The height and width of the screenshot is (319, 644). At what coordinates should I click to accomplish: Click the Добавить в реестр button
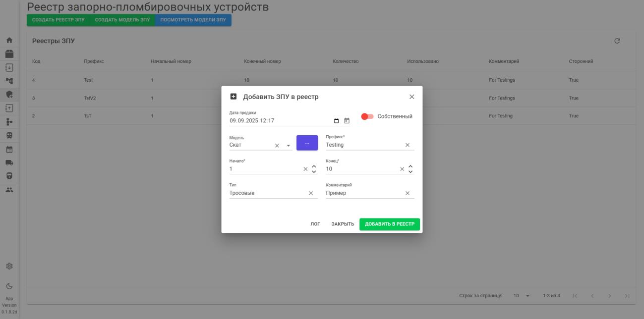pyautogui.click(x=389, y=223)
